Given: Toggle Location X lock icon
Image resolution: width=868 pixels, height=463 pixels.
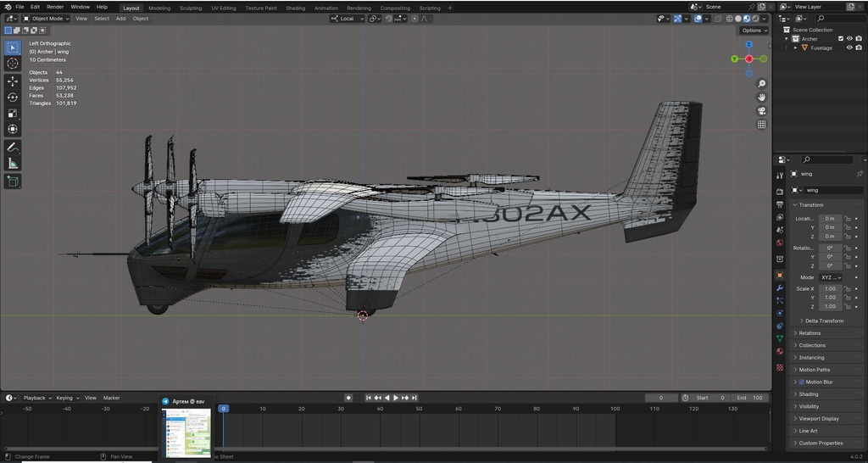Looking at the screenshot, I should 847,218.
